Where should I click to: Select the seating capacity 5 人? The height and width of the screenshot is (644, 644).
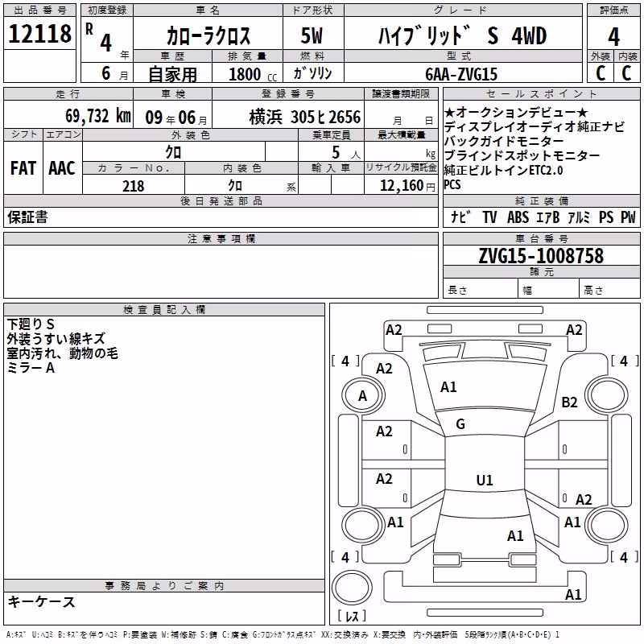pyautogui.click(x=346, y=153)
